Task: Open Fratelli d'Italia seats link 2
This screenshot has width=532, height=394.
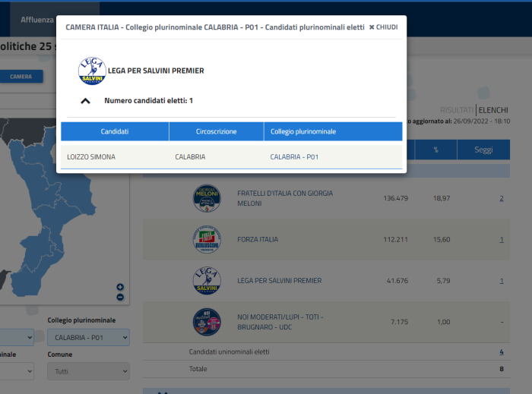Action: pyautogui.click(x=502, y=198)
